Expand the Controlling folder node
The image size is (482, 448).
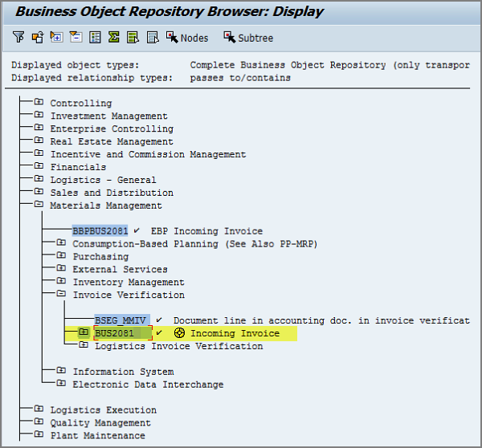pos(39,103)
